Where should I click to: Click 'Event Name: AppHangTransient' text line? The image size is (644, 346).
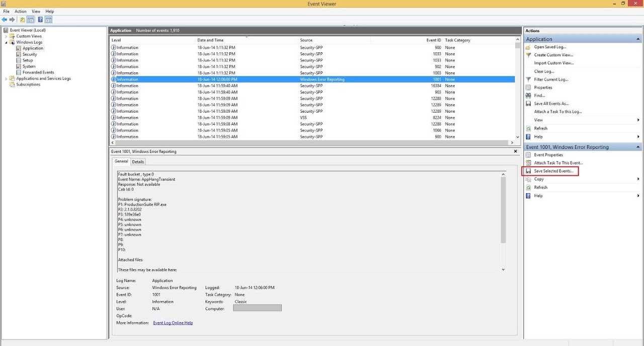tap(146, 179)
